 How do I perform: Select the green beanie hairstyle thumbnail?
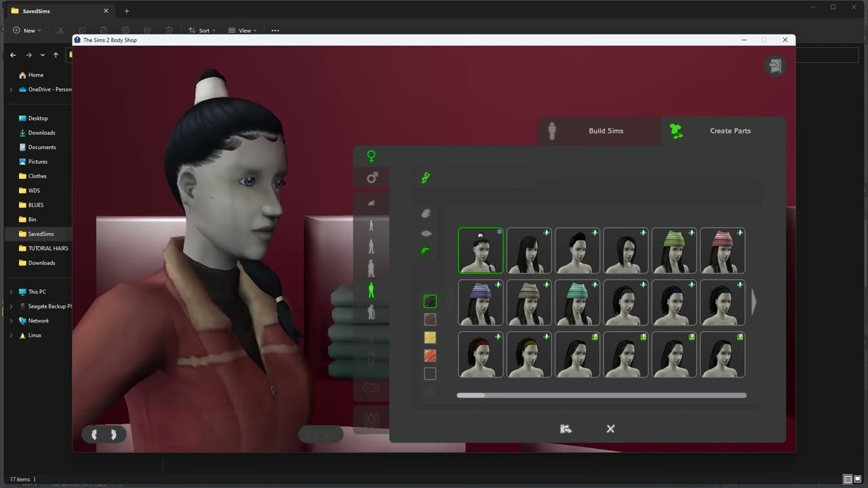coord(674,251)
